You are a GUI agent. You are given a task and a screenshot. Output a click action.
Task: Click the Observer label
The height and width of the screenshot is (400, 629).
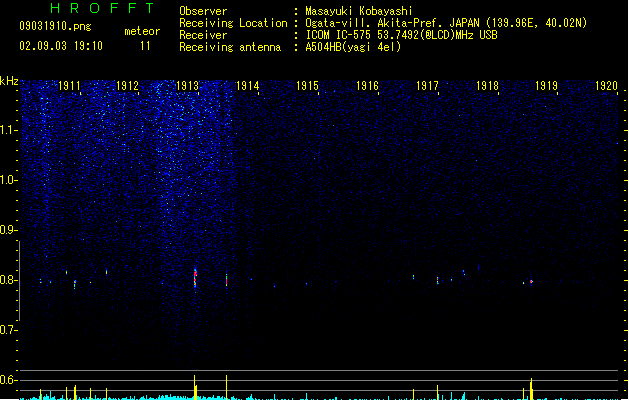pyautogui.click(x=203, y=11)
